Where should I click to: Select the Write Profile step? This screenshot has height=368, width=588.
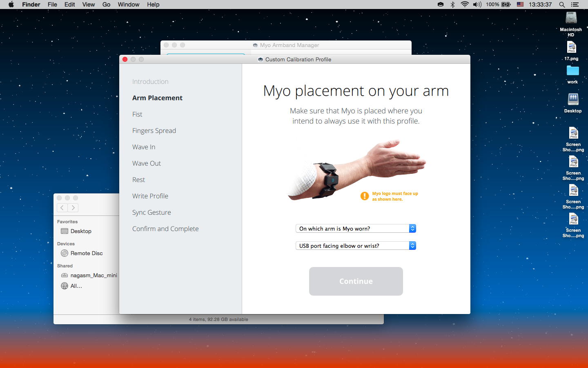(x=150, y=196)
